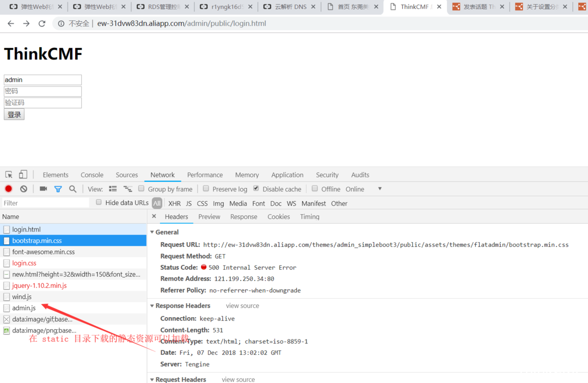Screen dimensions: 588x383
Task: Select admin.js request row
Action: [x=73, y=308]
